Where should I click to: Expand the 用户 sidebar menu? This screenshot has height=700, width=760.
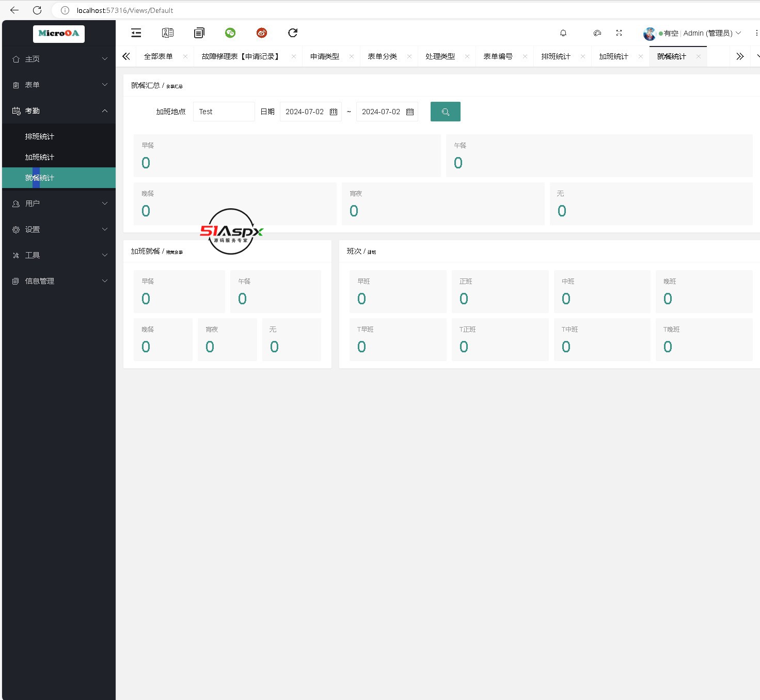59,204
